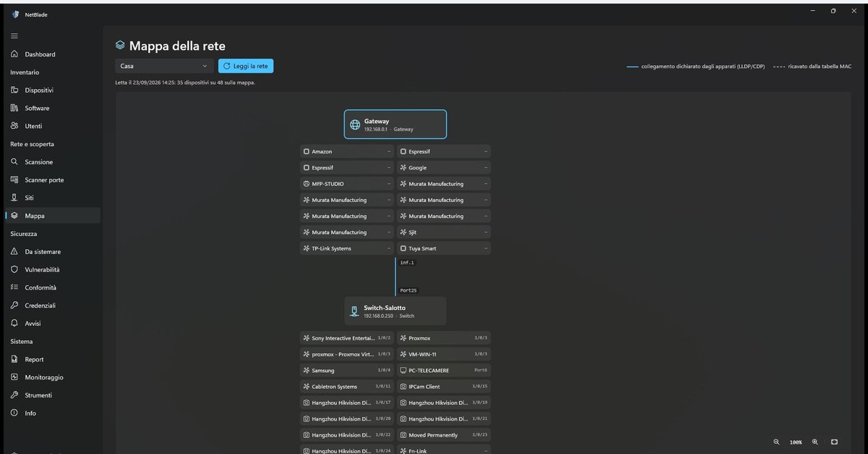Image resolution: width=868 pixels, height=454 pixels.
Task: Click the zoom out magnifier icon
Action: click(x=776, y=442)
